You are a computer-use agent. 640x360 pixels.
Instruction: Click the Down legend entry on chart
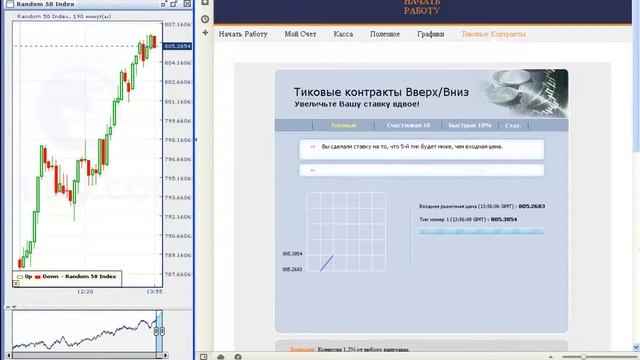point(47,277)
